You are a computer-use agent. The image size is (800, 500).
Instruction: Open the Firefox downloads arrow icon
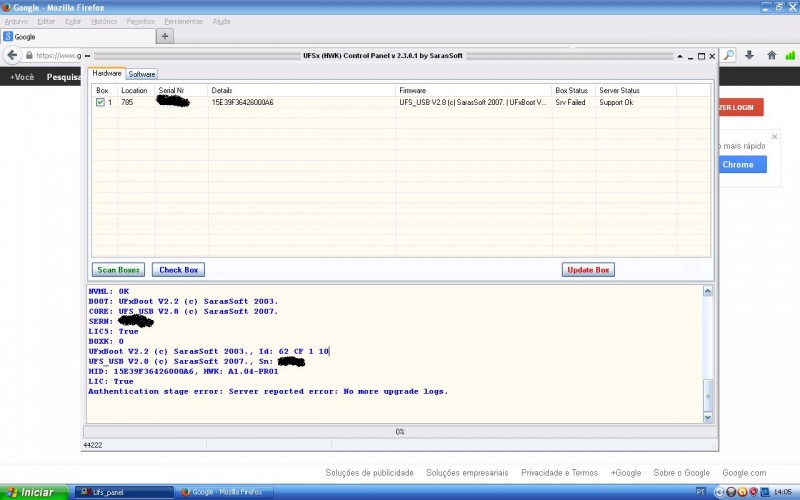[749, 55]
